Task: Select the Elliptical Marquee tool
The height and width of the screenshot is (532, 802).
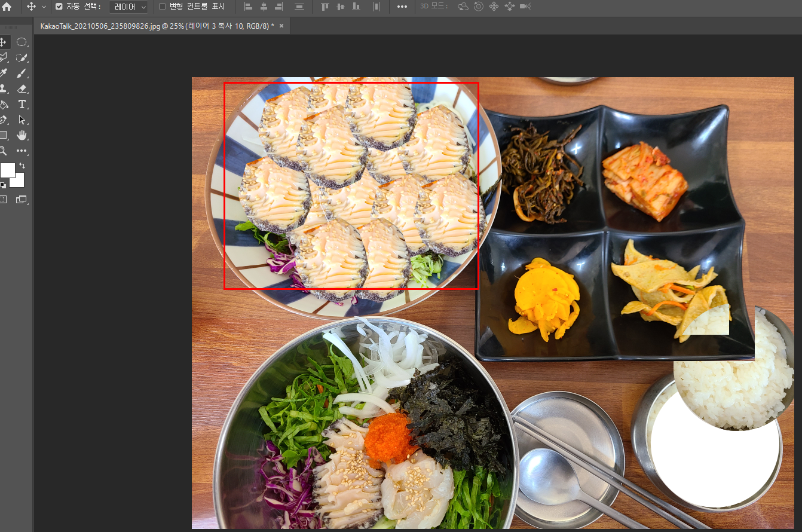Action: (x=22, y=42)
